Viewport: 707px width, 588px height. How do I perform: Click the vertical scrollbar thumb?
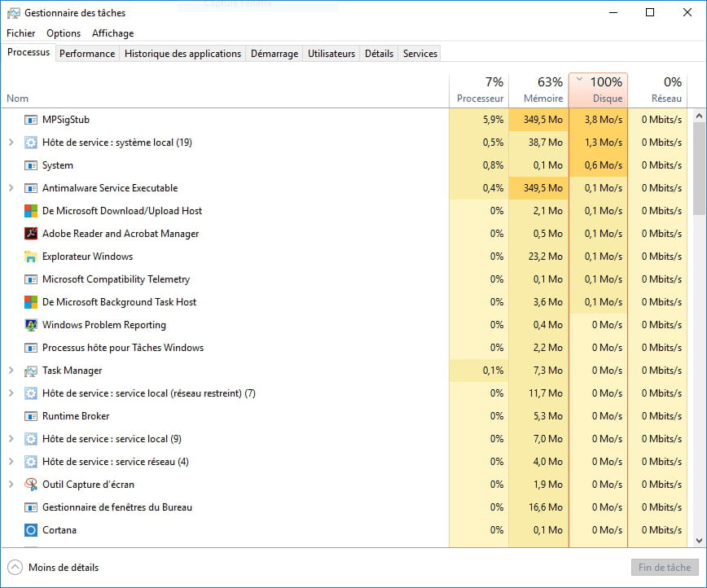[699, 169]
